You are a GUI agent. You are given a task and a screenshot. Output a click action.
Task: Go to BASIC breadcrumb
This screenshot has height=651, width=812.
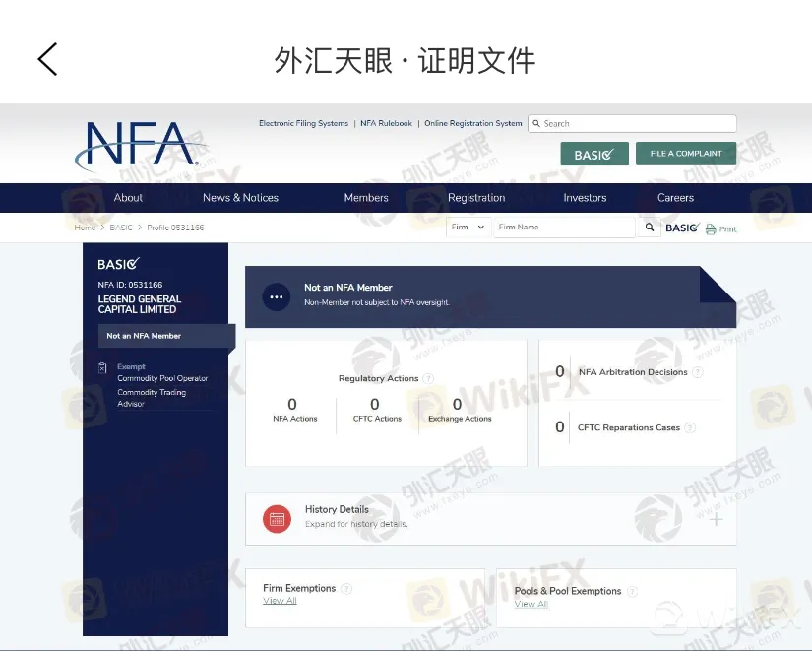(121, 228)
